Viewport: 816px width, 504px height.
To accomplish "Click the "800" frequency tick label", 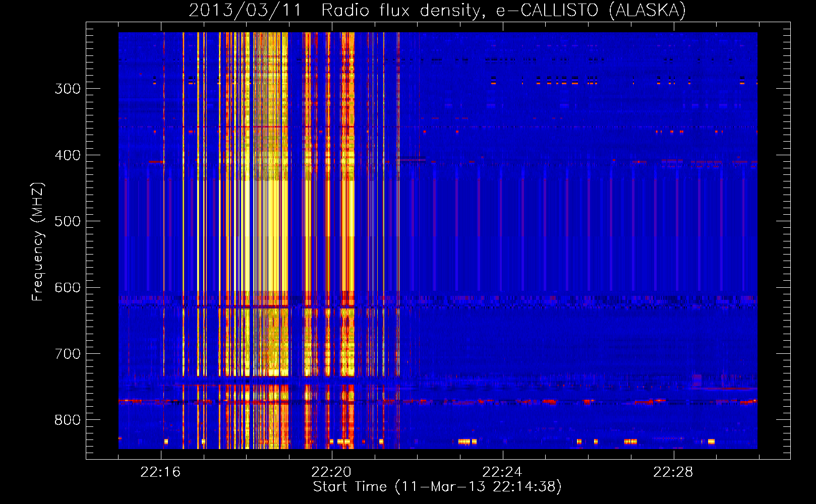I will [x=68, y=420].
